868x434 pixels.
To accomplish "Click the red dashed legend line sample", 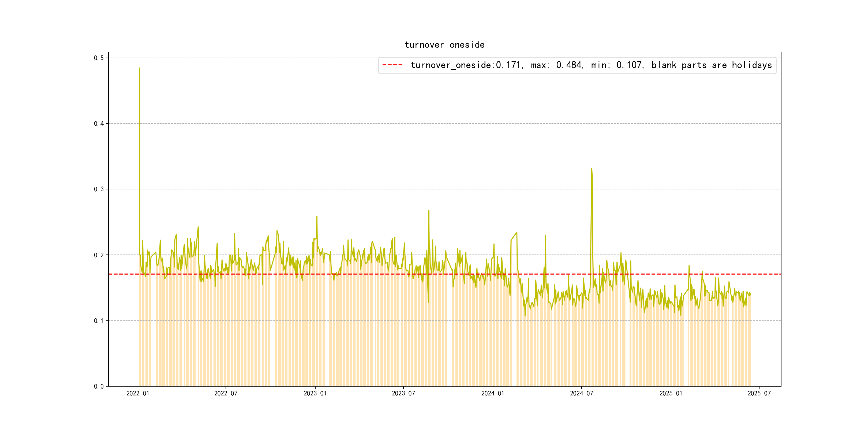I will pyautogui.click(x=392, y=65).
